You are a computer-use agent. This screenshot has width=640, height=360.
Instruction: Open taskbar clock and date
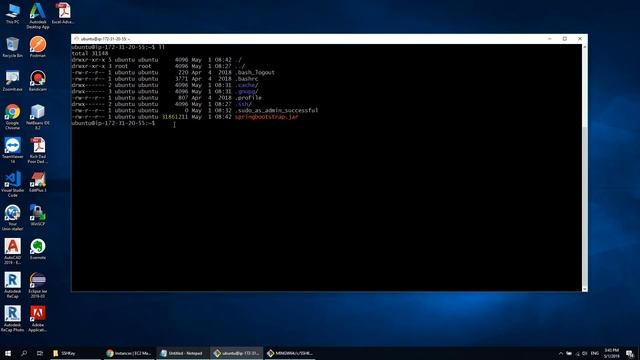click(x=611, y=353)
